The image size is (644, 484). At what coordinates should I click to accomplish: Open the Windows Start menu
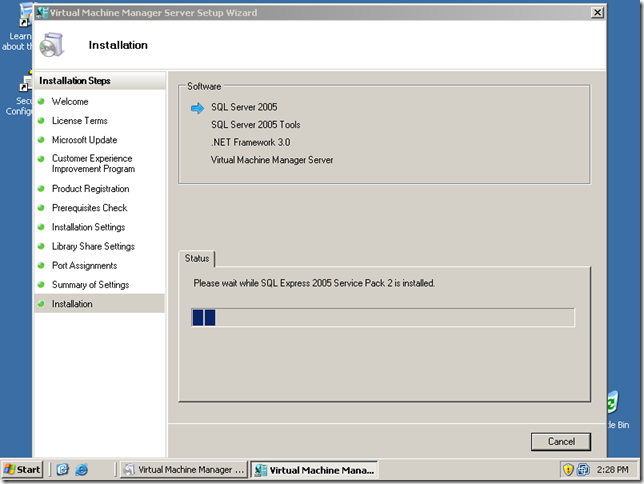pyautogui.click(x=22, y=469)
